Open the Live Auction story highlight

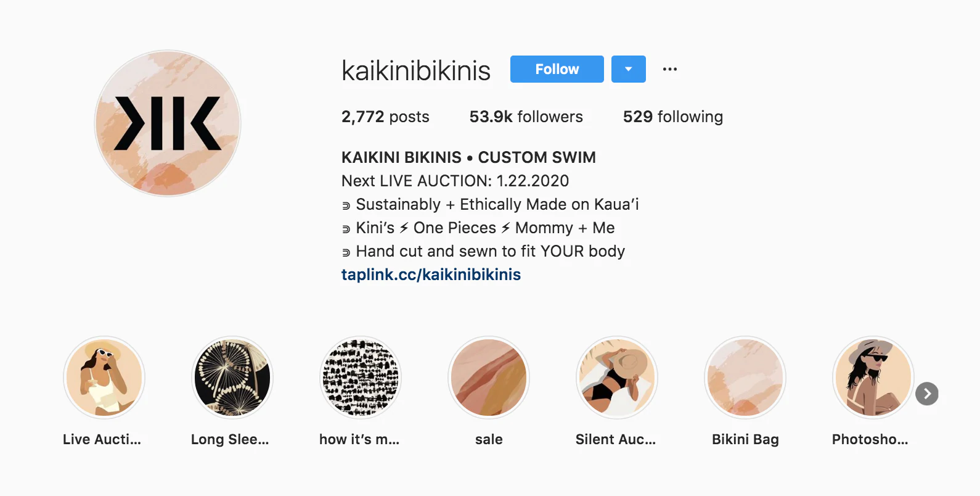104,377
